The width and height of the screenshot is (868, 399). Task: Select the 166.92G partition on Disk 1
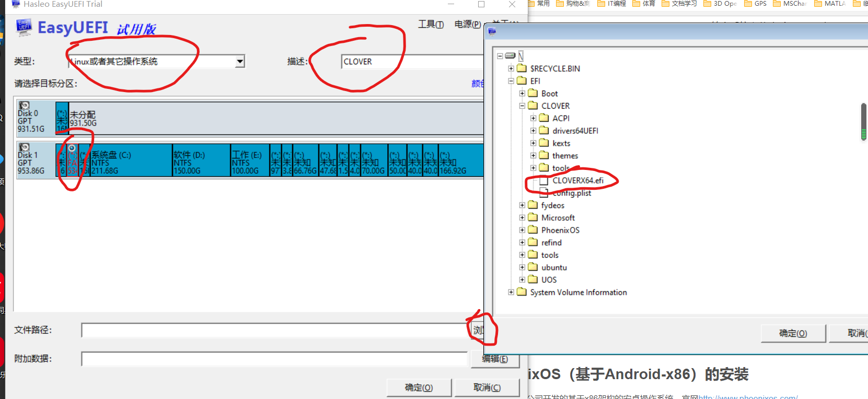(460, 161)
